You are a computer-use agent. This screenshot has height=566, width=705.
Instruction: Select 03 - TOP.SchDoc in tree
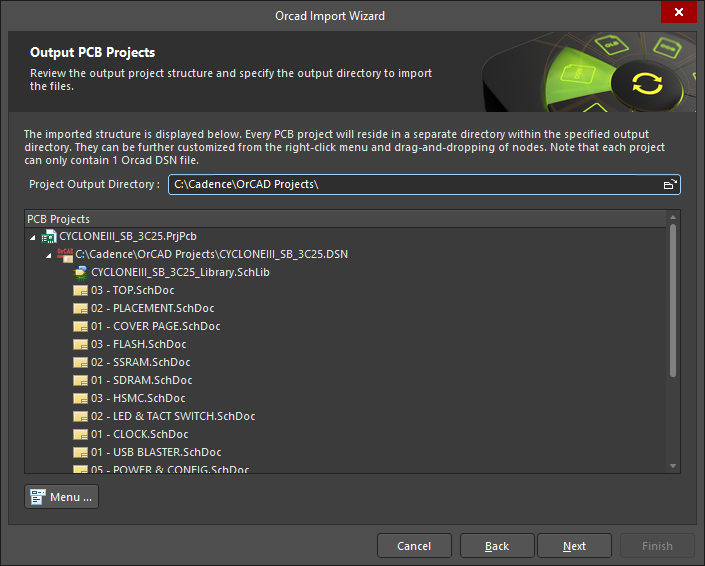pyautogui.click(x=133, y=290)
